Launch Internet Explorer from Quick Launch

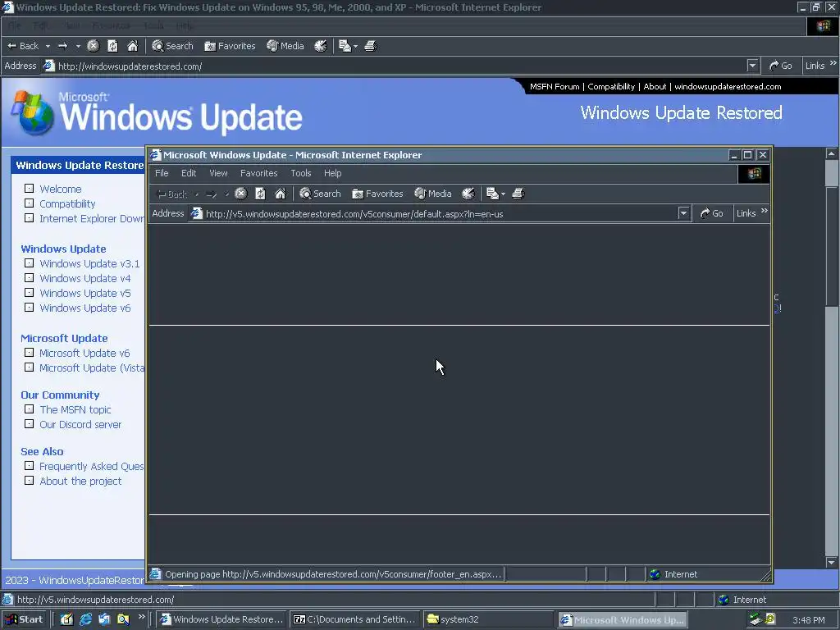coord(85,619)
